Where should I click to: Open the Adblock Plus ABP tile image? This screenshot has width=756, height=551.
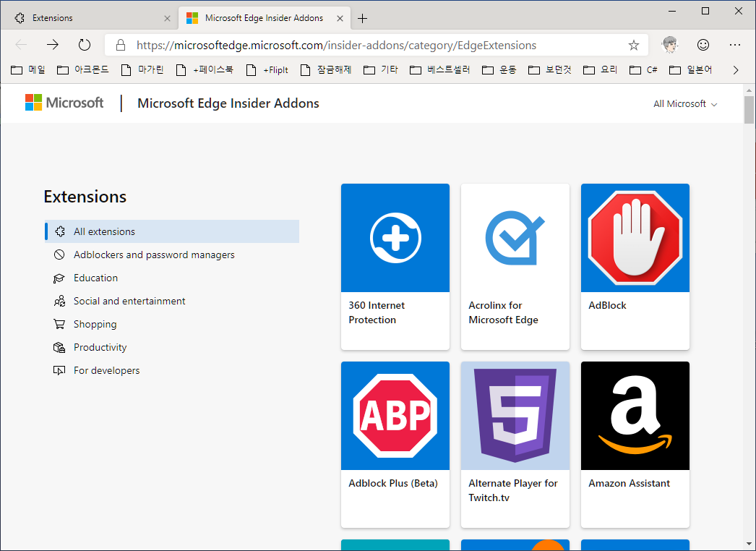[x=395, y=416]
